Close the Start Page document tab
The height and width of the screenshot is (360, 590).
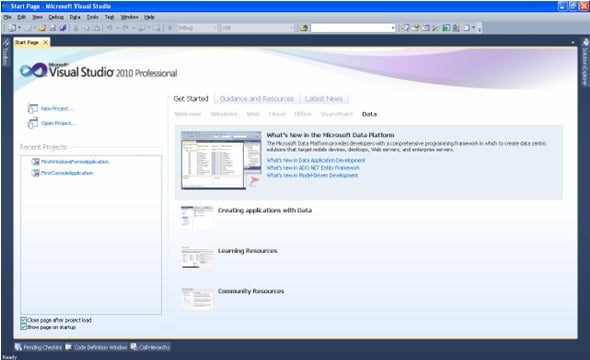[46, 42]
